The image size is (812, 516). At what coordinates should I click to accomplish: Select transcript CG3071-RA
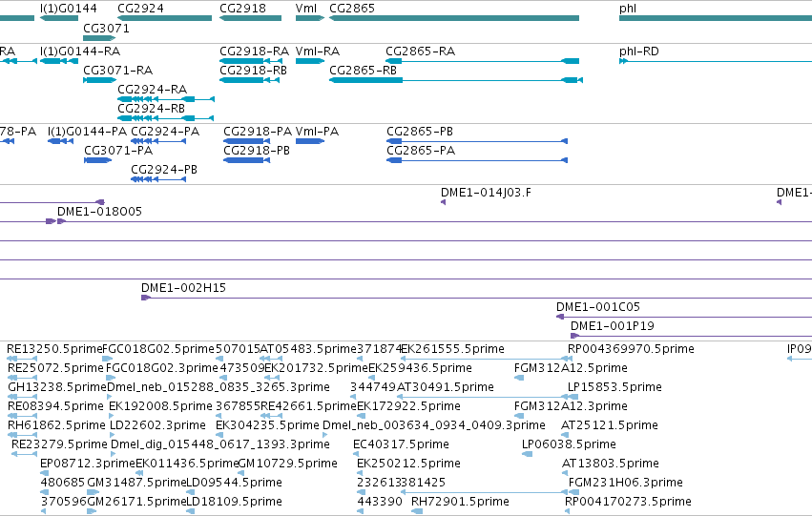click(x=118, y=71)
